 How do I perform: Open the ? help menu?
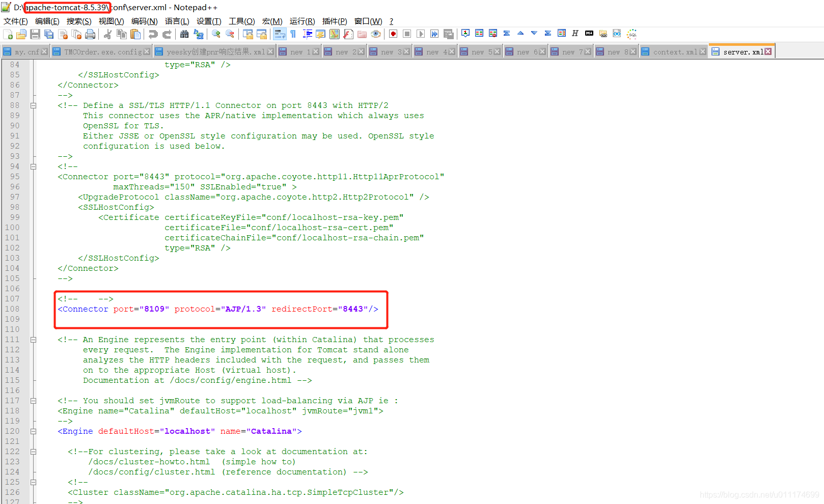point(391,21)
